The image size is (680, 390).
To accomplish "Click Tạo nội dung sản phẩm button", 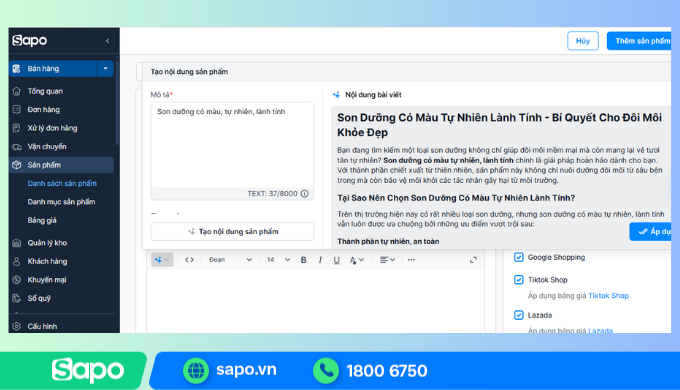I will click(x=232, y=232).
